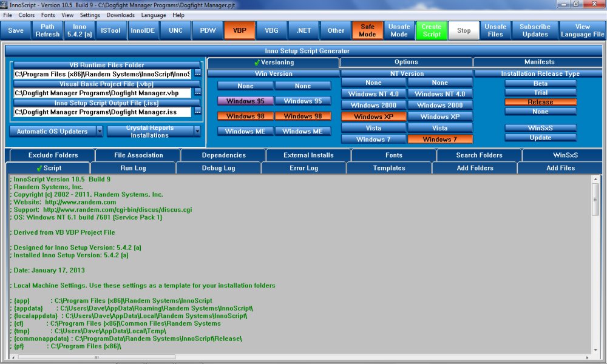Select the purple Windows 95 button

pos(245,101)
